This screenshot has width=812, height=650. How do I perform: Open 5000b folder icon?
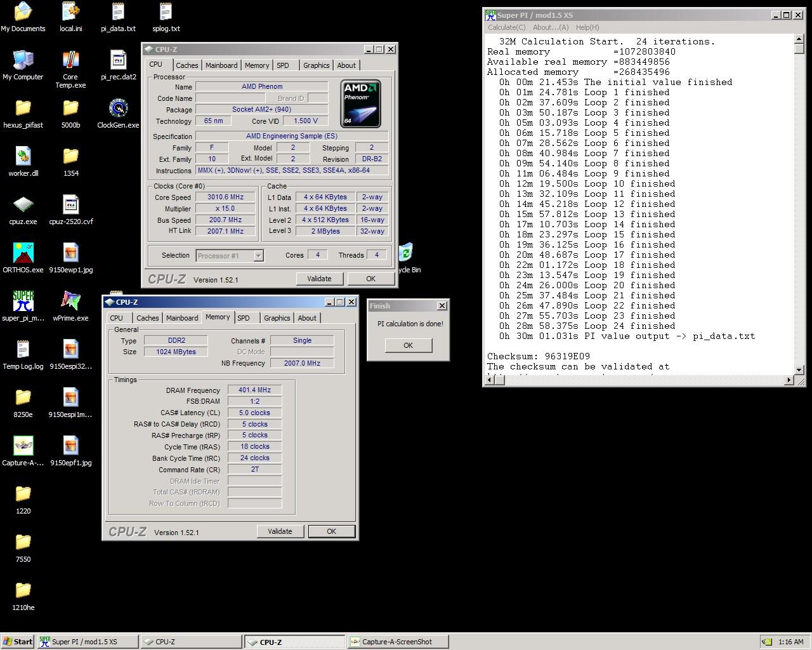point(70,114)
